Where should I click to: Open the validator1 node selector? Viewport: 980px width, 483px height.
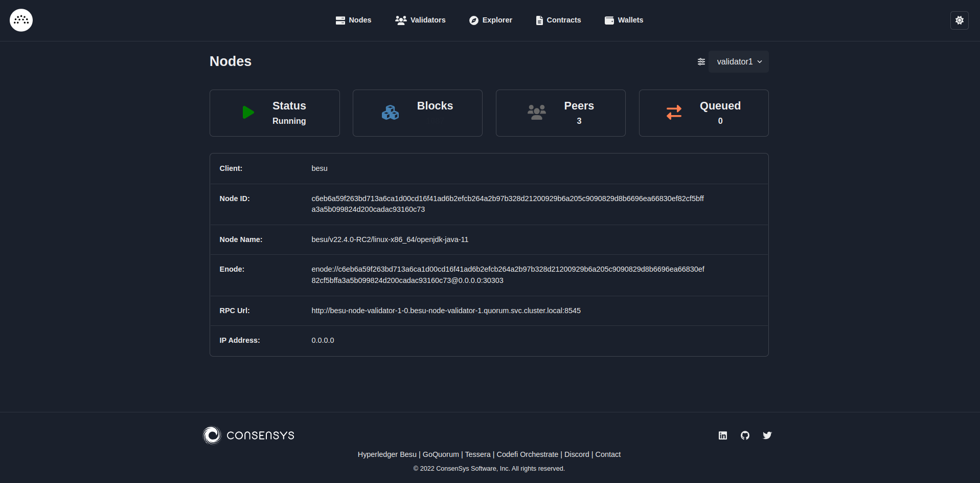pos(738,61)
